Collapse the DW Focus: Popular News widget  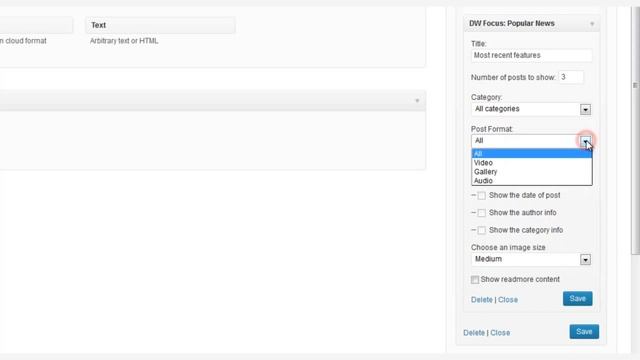pos(592,24)
